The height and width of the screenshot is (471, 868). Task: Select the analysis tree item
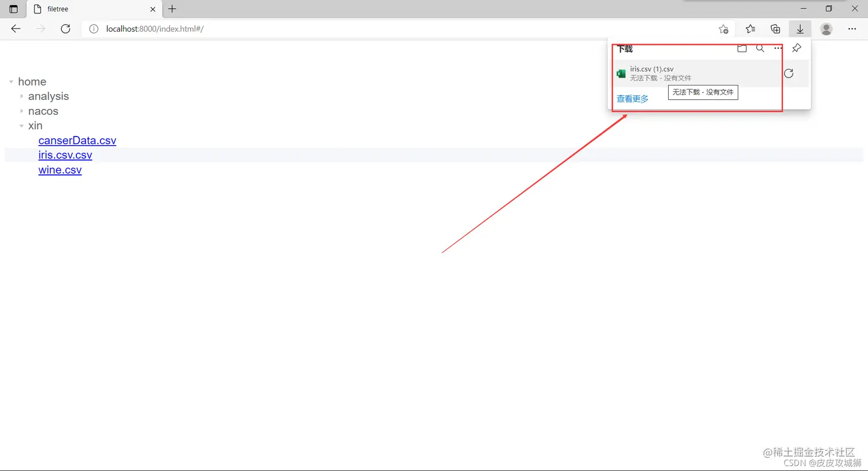48,96
